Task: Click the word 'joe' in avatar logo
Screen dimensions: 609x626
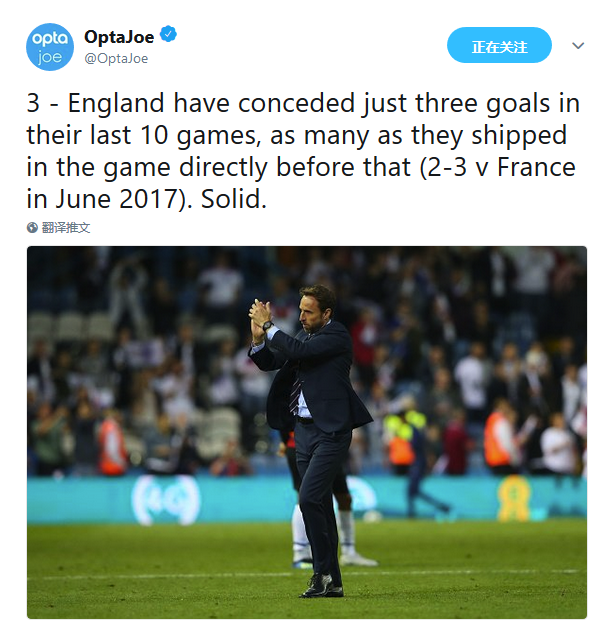Action: pos(50,57)
